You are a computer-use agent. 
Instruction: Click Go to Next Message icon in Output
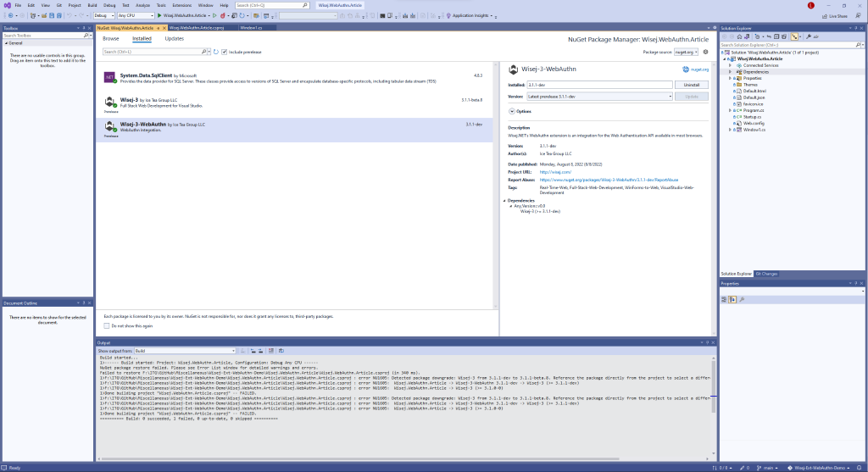[261, 351]
